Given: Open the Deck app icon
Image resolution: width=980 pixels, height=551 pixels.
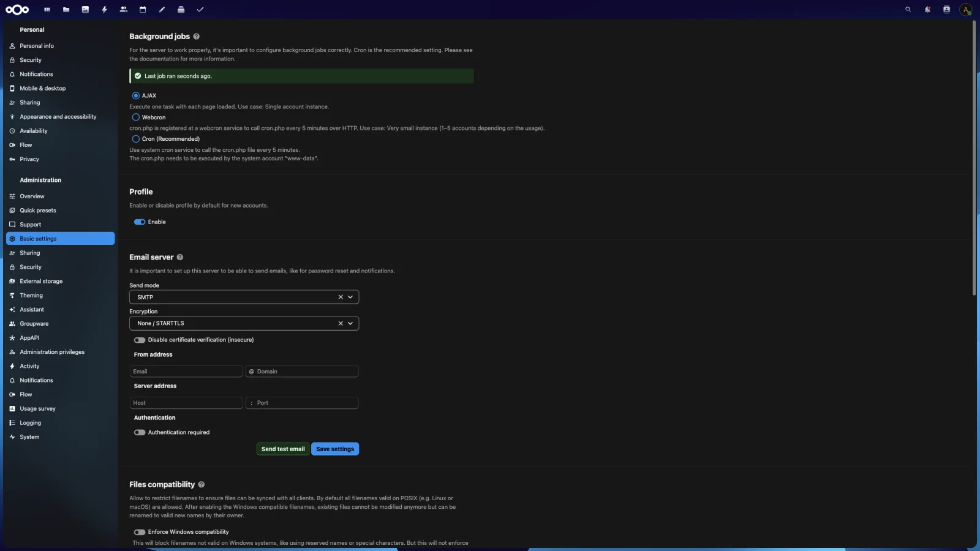Looking at the screenshot, I should coord(181,9).
